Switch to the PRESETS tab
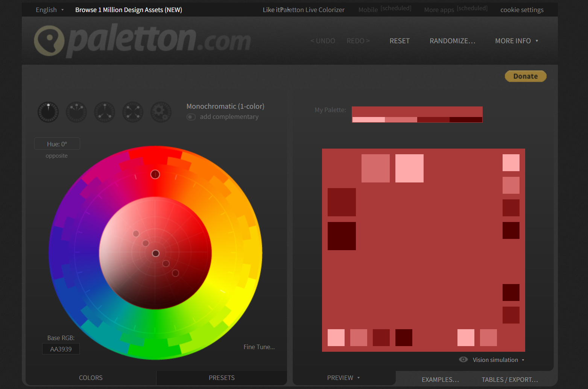Viewport: 588px width, 389px height. point(222,378)
